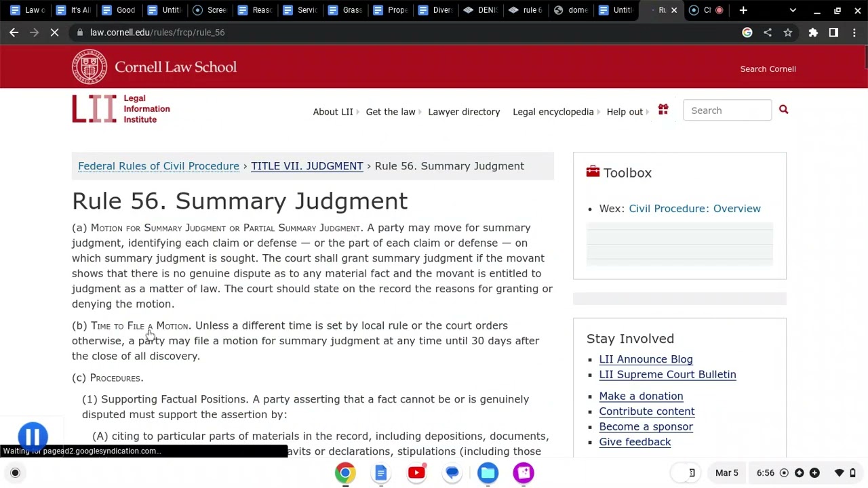
Task: Click the Rule 56. Summary Judgment heading
Action: 240,201
